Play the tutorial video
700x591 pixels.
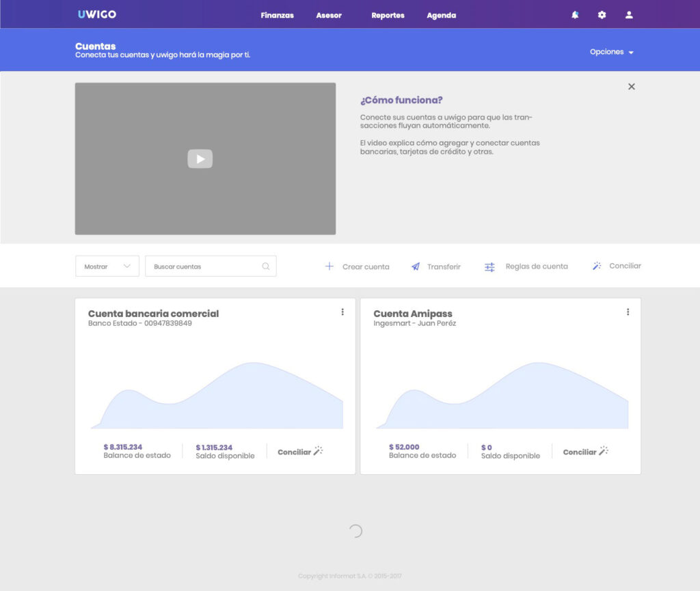[200, 159]
